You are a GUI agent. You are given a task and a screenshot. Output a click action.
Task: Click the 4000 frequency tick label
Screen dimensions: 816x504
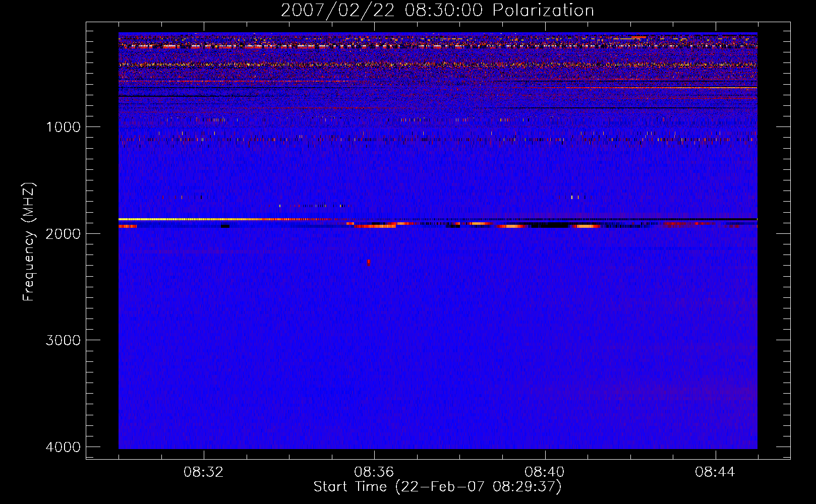coord(63,447)
